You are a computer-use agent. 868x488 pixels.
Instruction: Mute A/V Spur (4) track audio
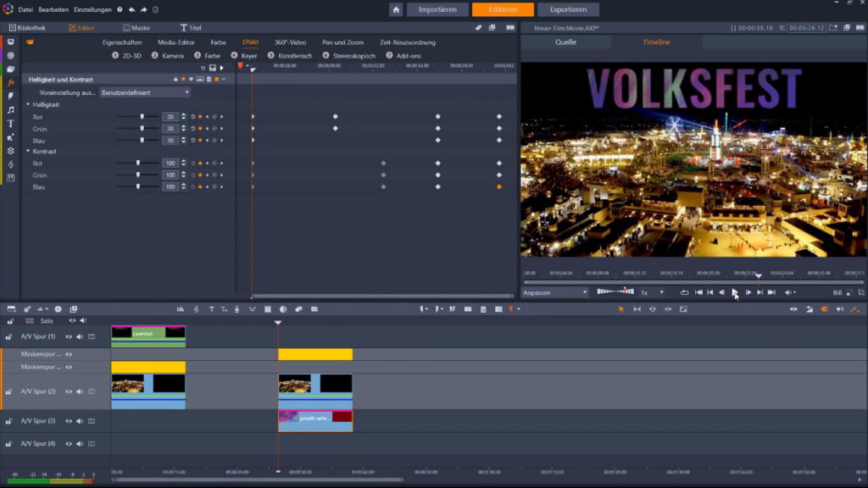click(x=80, y=444)
